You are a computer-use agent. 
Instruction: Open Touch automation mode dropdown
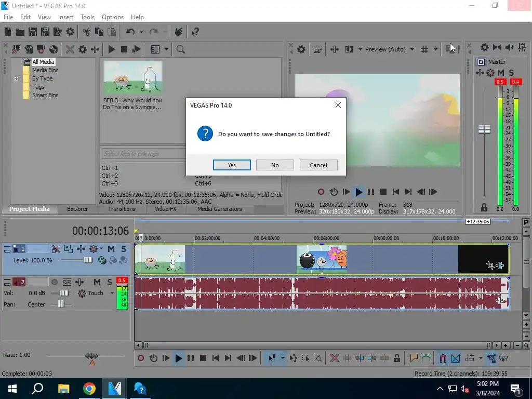point(112,293)
